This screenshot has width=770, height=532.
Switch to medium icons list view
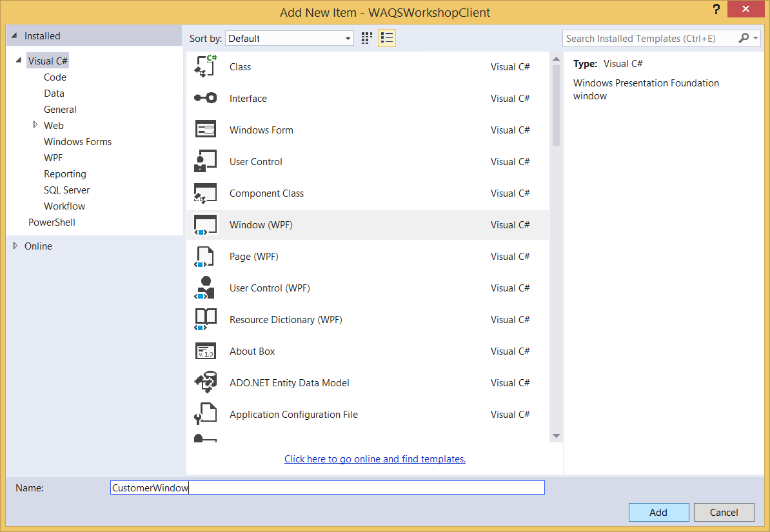pos(387,38)
